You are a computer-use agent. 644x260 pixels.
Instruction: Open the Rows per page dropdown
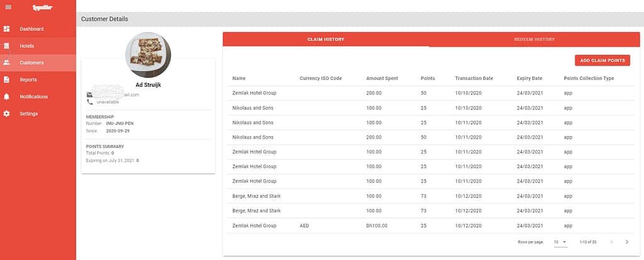point(560,242)
